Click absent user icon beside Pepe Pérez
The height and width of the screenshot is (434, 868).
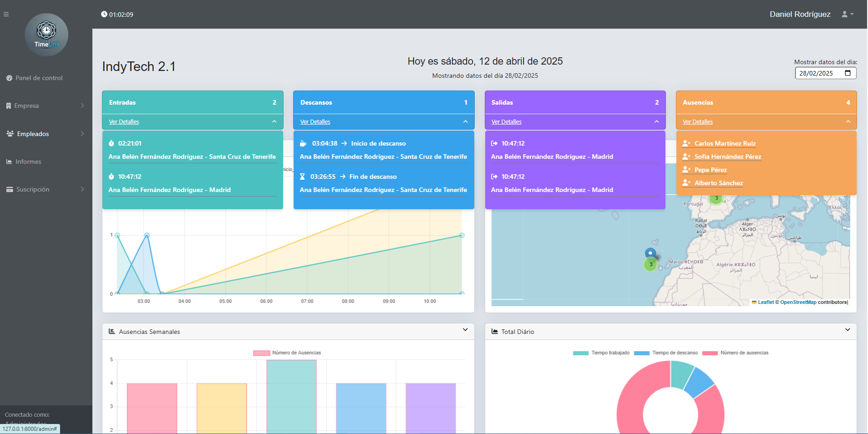point(686,170)
